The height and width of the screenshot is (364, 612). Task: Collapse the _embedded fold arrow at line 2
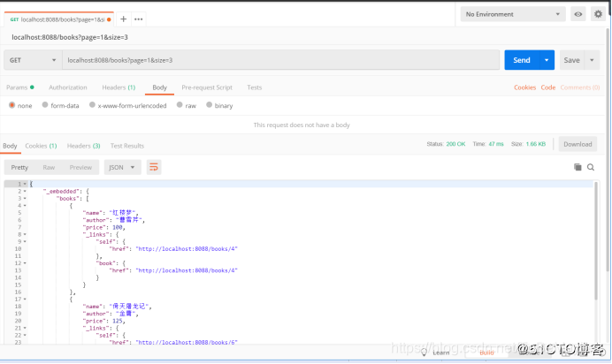pyautogui.click(x=25, y=192)
